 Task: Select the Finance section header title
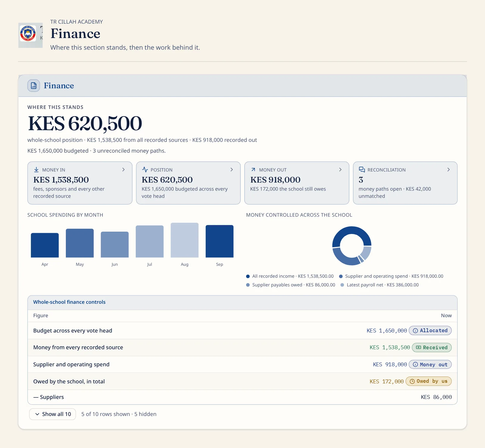pyautogui.click(x=59, y=86)
